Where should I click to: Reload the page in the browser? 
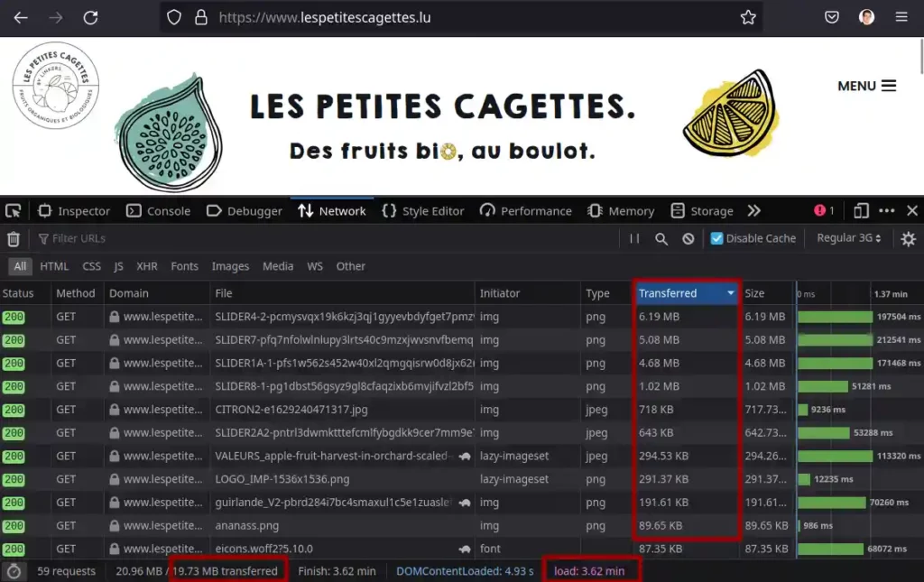pos(90,17)
